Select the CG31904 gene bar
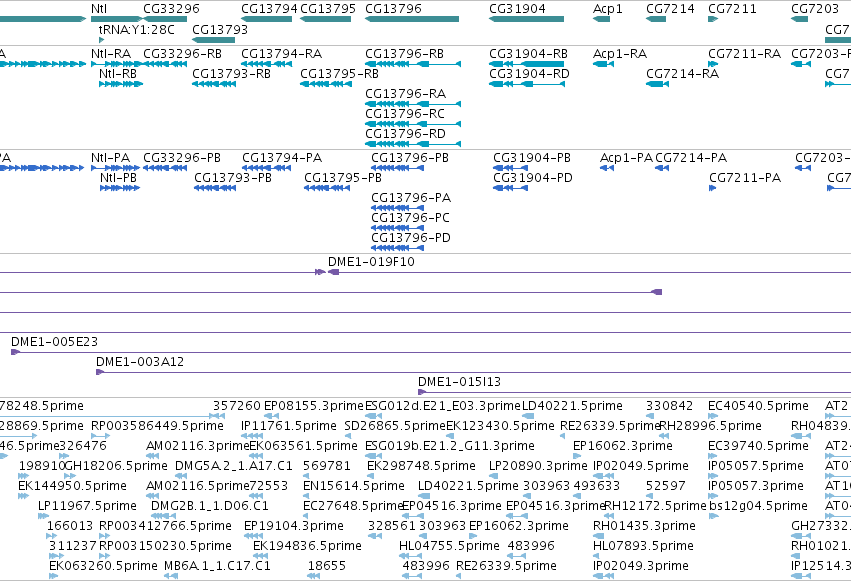Screen dimensions: 851x581 click(x=526, y=19)
